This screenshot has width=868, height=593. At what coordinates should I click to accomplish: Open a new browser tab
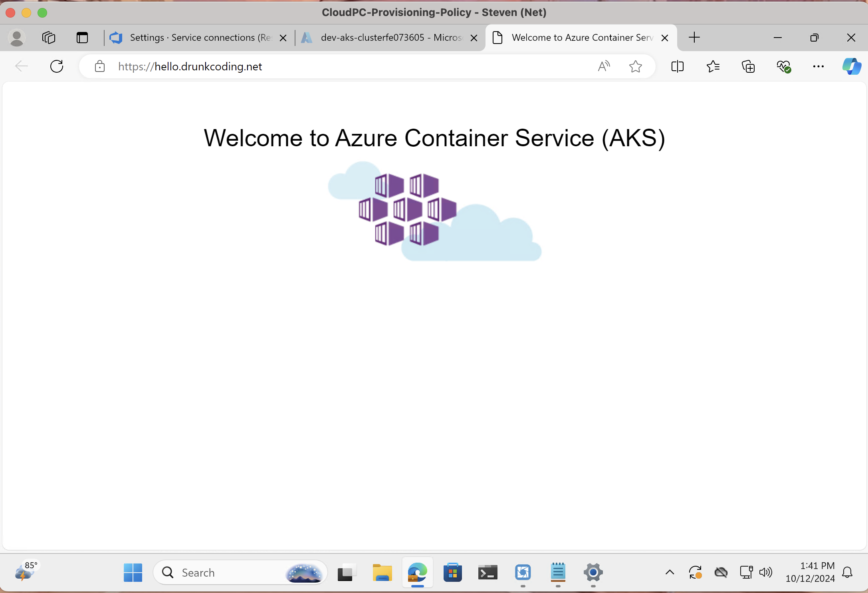tap(694, 38)
